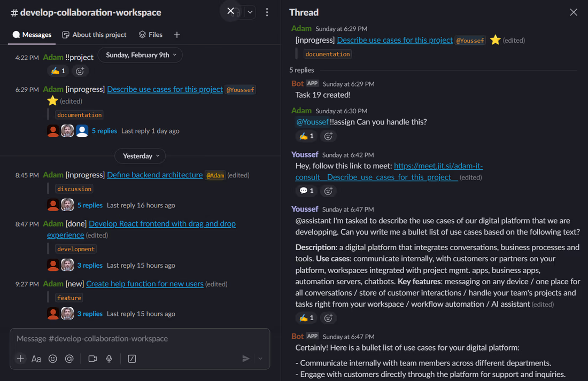588x381 pixels.
Task: Toggle thumbs-up reaction on '!!project' message
Action: click(x=58, y=71)
